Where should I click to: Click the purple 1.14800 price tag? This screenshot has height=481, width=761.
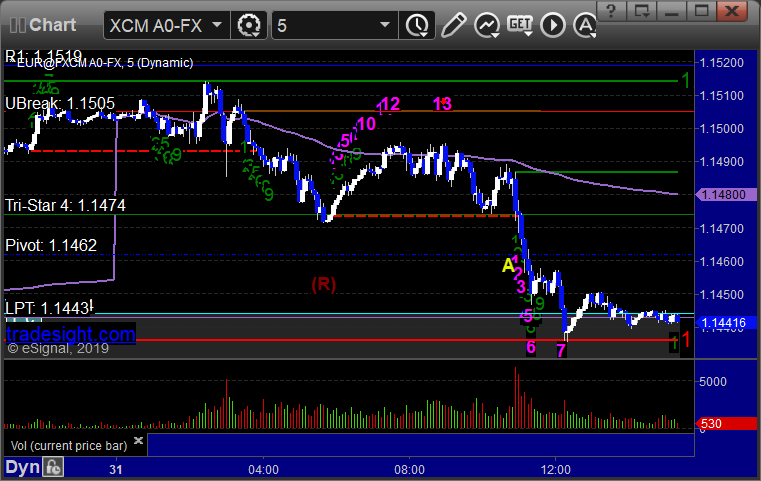(x=726, y=195)
